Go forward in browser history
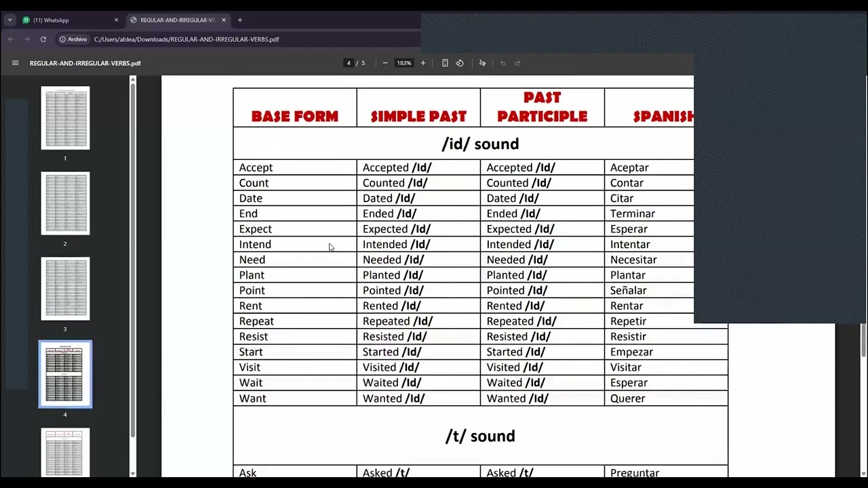Image resolution: width=868 pixels, height=488 pixels. click(27, 39)
